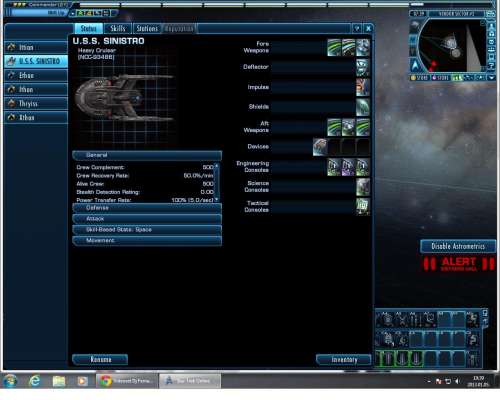Open the Stations tab
The width and height of the screenshot is (500, 400).
pos(147,29)
